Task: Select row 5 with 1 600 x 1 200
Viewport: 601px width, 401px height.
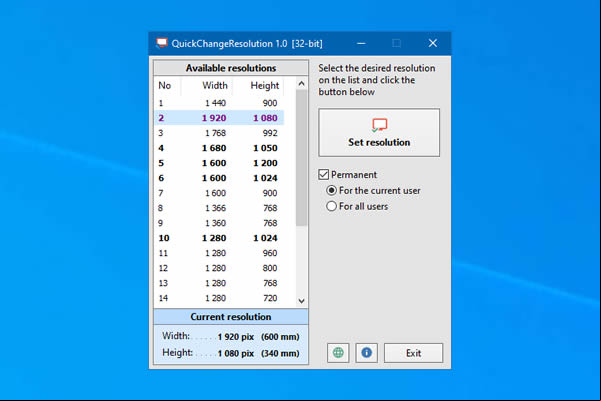Action: click(219, 163)
